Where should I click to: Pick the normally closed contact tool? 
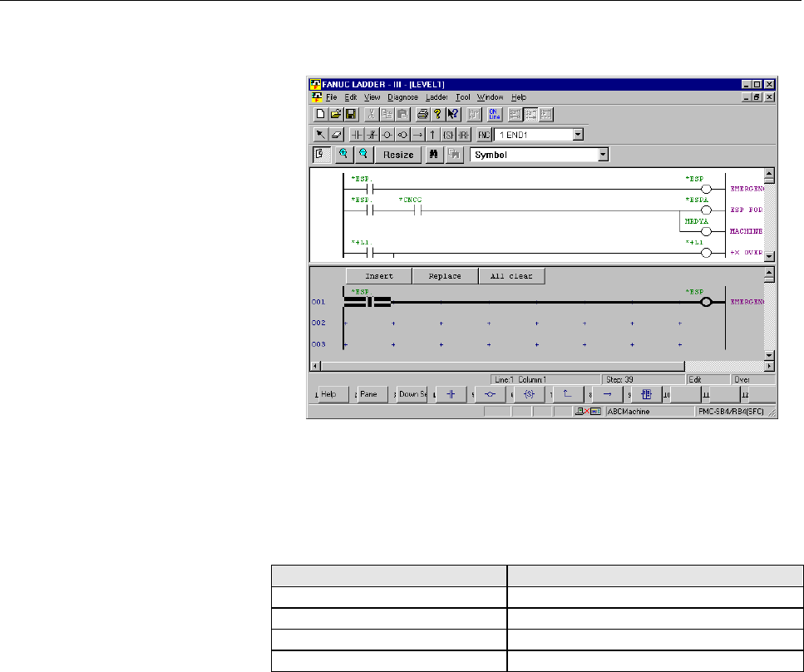pyautogui.click(x=372, y=135)
